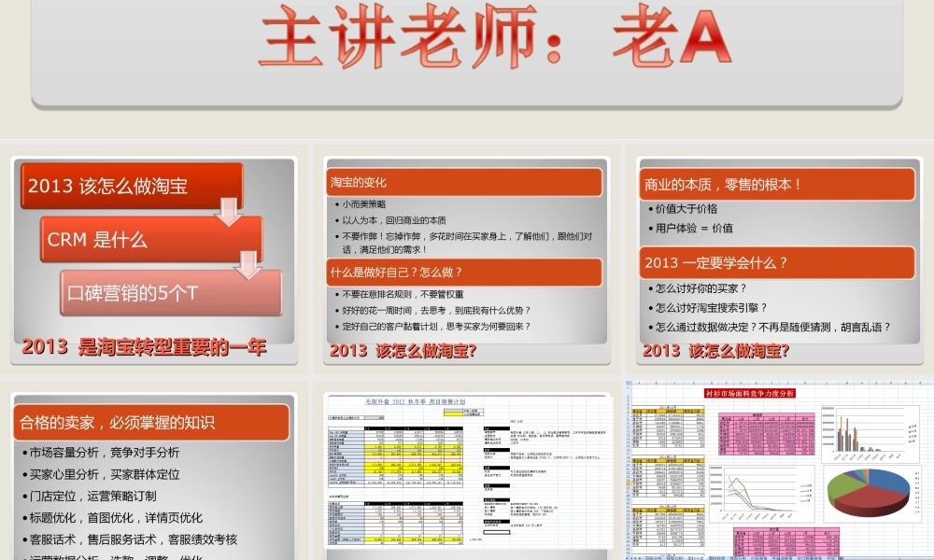Click the bullet '怎么讨好淘宝搜索引擎？'
Image resolution: width=934 pixels, height=560 pixels.
tap(708, 308)
